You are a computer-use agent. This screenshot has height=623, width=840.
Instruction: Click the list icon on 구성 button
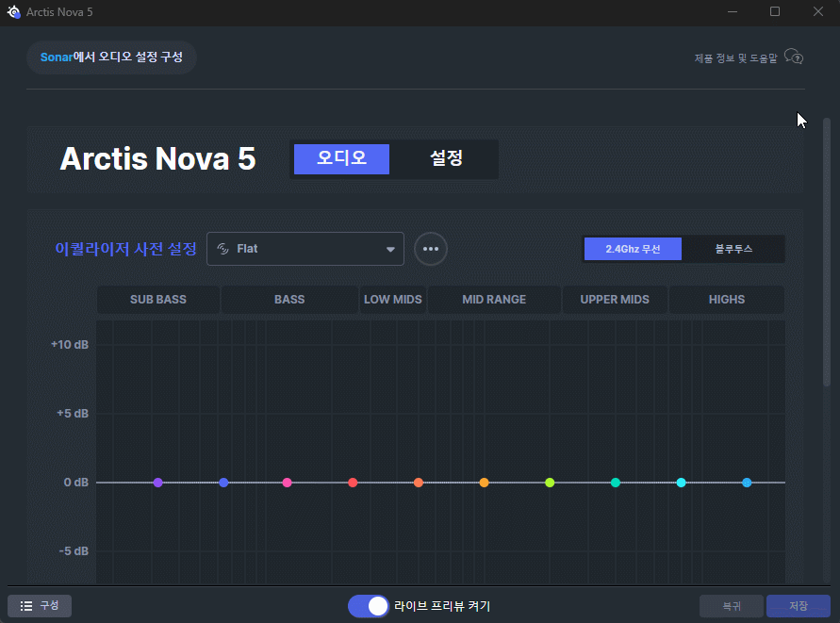pos(26,606)
